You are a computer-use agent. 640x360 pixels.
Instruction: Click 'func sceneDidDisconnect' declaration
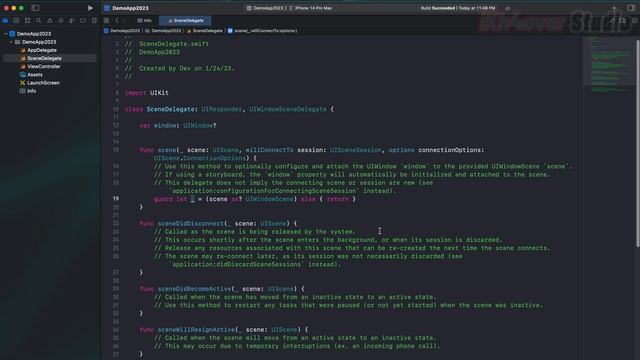tap(218, 224)
